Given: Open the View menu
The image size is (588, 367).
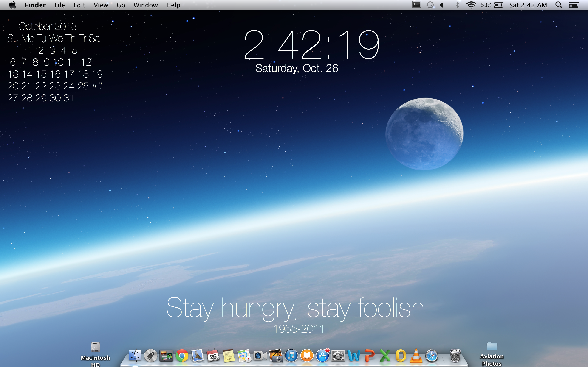Looking at the screenshot, I should (x=101, y=5).
